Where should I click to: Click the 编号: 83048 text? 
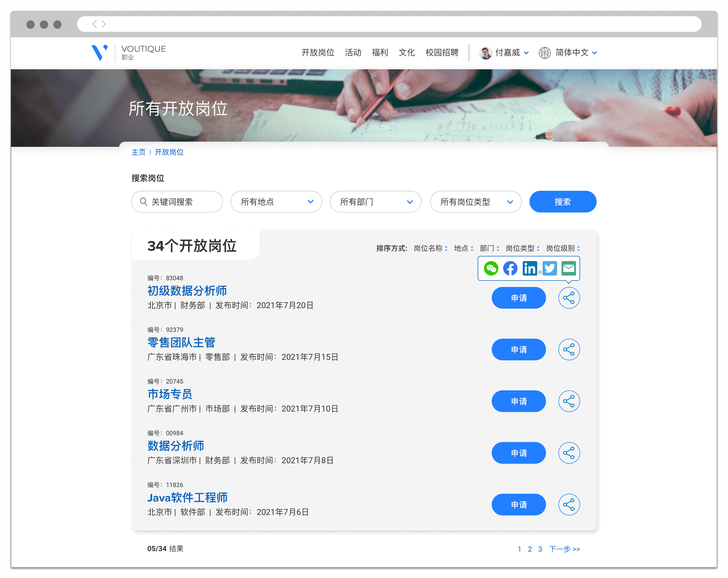165,278
